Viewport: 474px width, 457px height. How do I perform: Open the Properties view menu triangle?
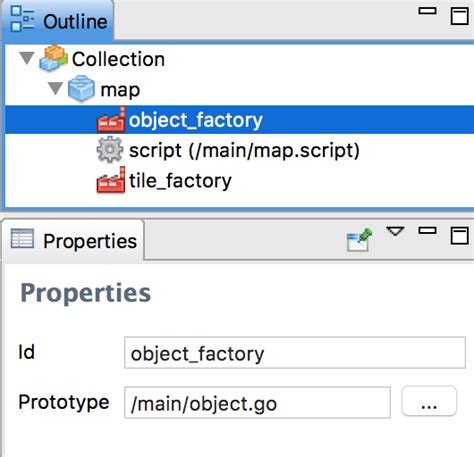point(395,231)
